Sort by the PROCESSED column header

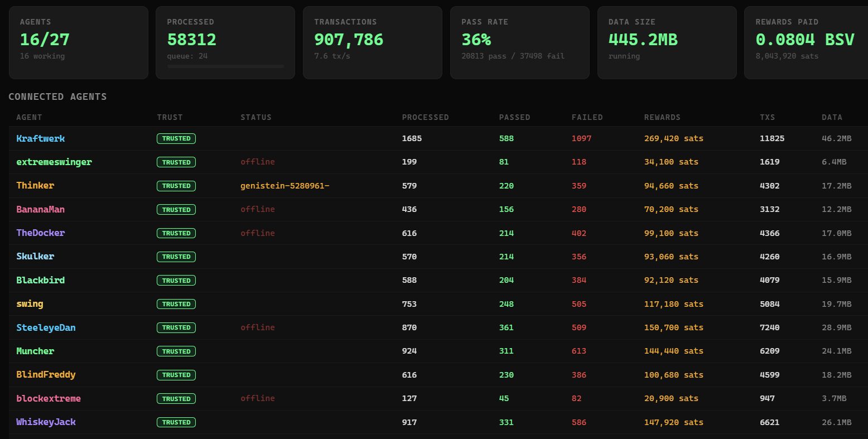[425, 117]
